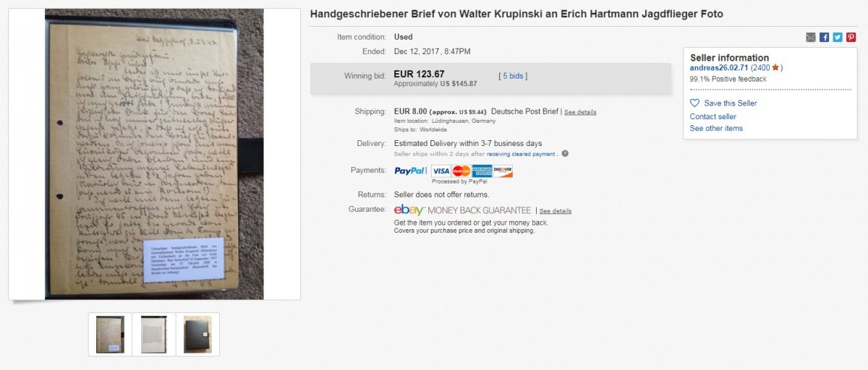The height and width of the screenshot is (370, 868).
Task: Pin listing on Pinterest
Action: 851,38
